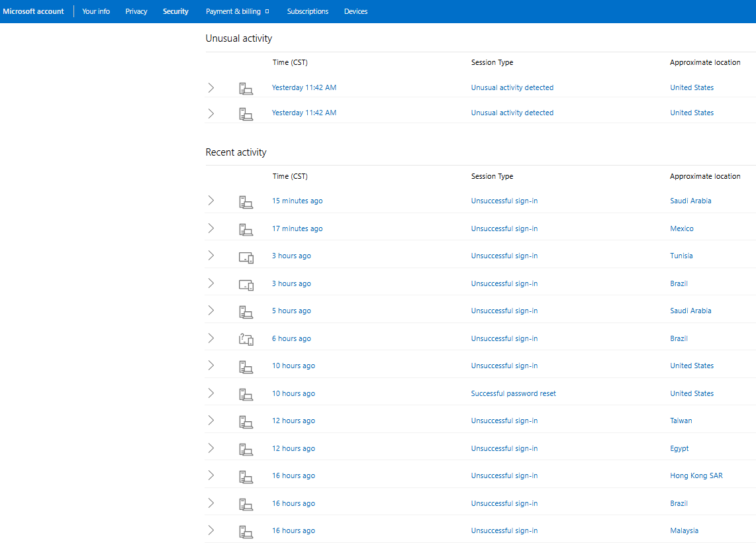Click the 5 hours ago time link
Screen dimensions: 756x543
point(291,311)
